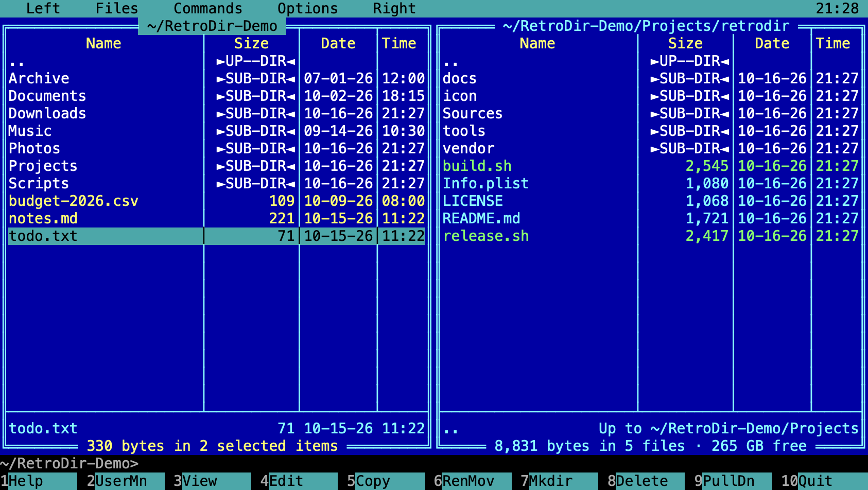This screenshot has width=868, height=490.
Task: Click the right panel UP--DIR parent entry
Action: [651, 61]
